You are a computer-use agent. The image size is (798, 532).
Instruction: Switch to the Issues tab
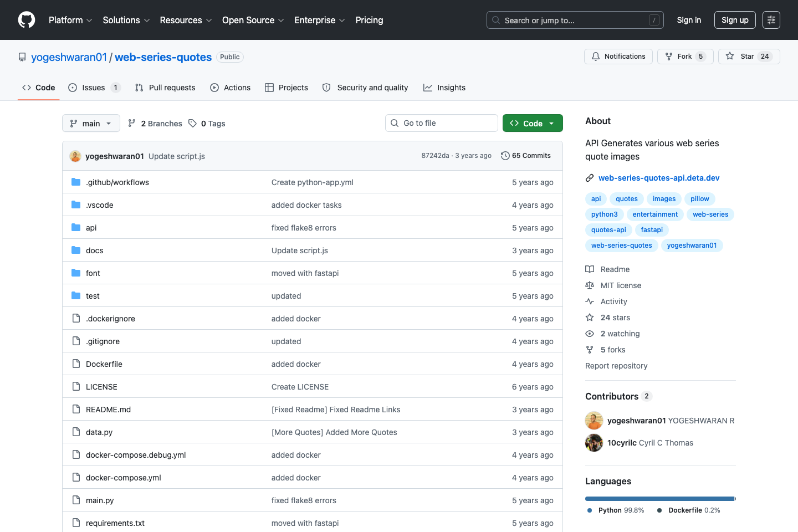[94, 88]
